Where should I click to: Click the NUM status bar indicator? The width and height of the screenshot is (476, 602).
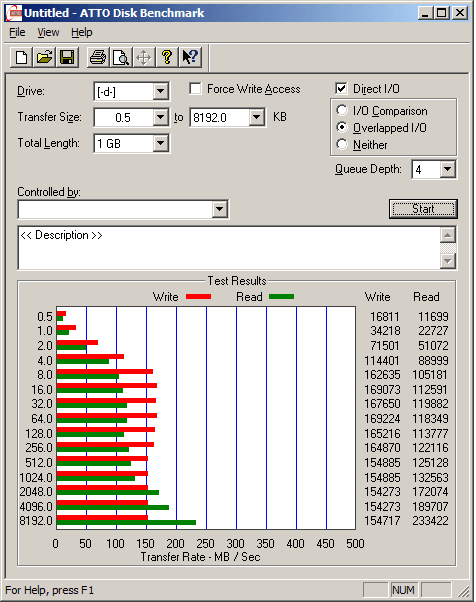(403, 590)
